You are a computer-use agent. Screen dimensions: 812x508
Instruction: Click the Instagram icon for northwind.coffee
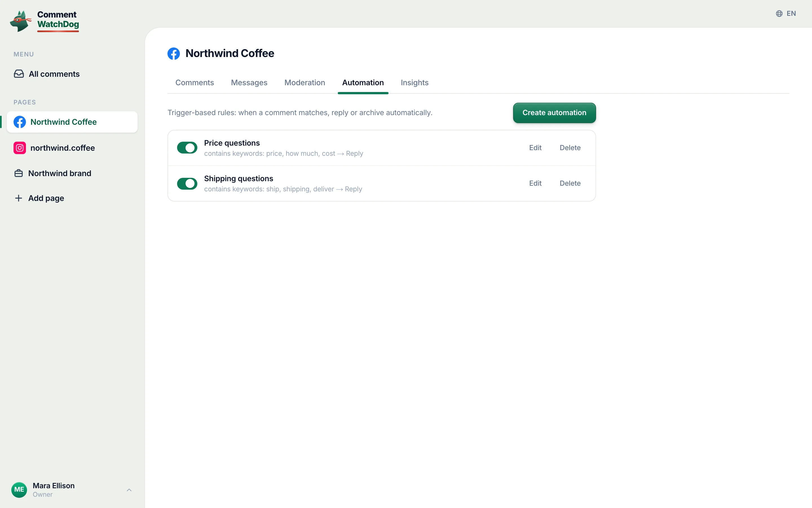(20, 148)
